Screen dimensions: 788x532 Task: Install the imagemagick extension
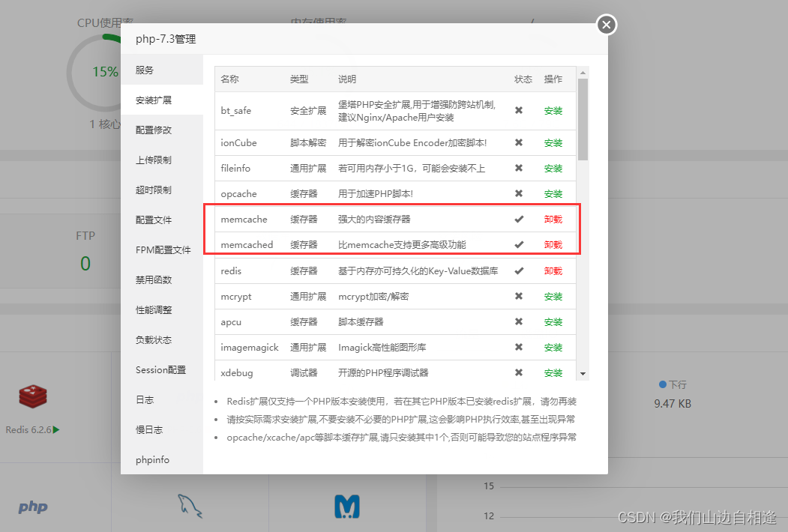click(x=553, y=347)
